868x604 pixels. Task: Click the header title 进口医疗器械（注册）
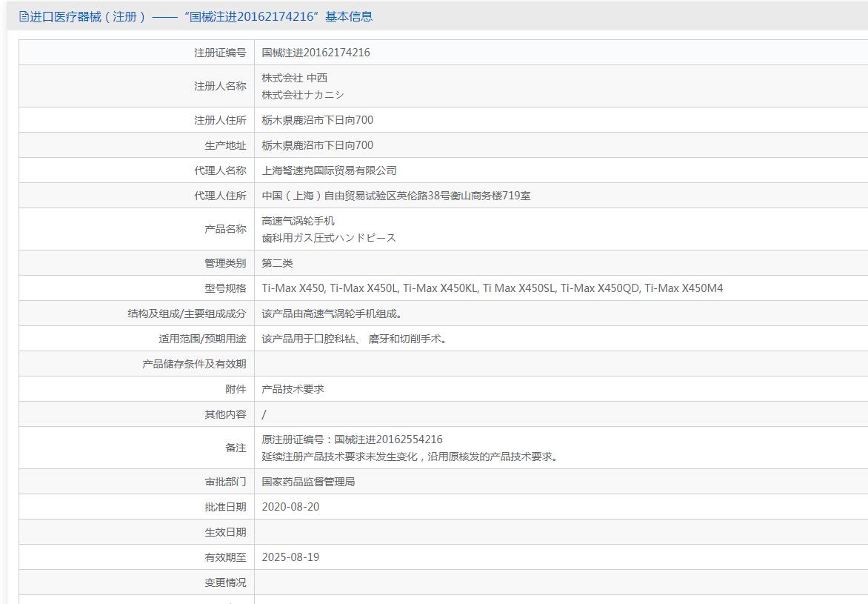[x=87, y=16]
